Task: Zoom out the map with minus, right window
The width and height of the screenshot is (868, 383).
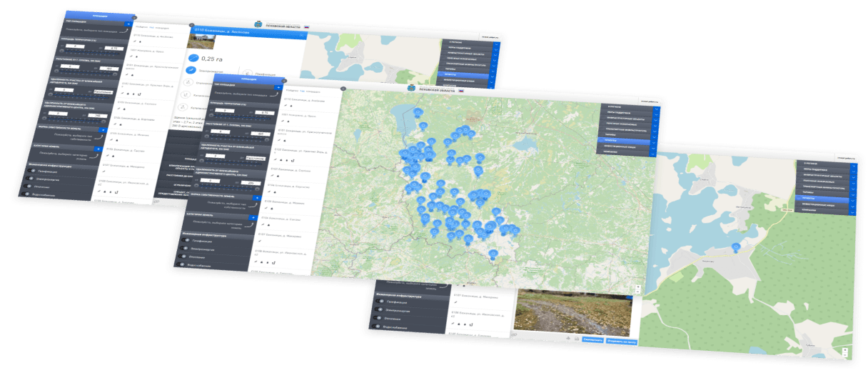Action: pyautogui.click(x=845, y=355)
